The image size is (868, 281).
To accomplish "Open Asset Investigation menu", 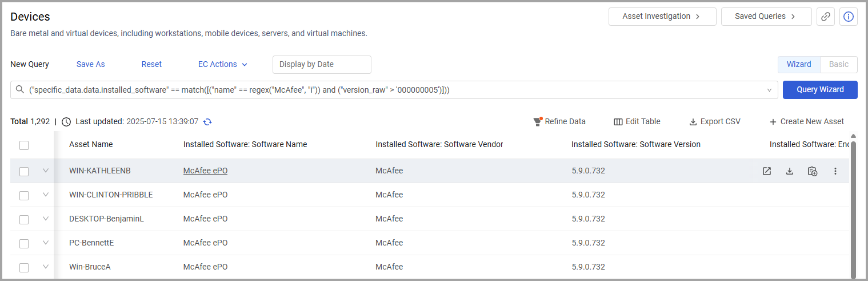I will 662,17.
